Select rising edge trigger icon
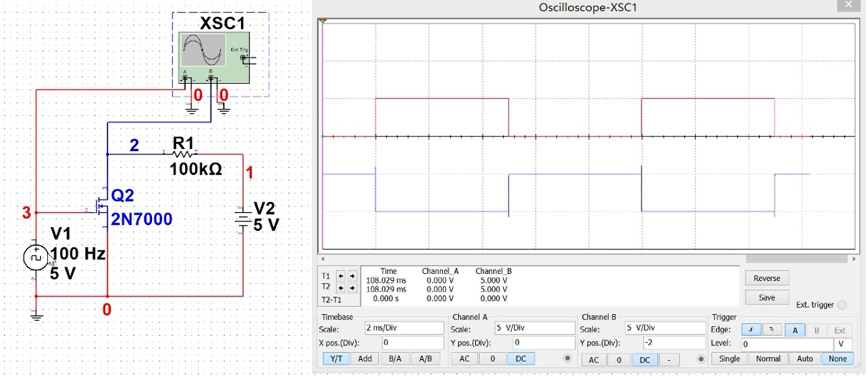 pos(751,330)
